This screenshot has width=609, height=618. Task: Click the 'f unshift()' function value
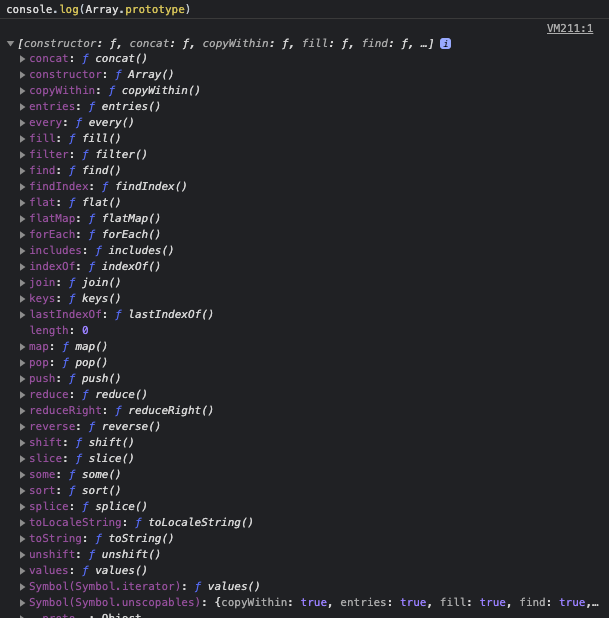point(124,555)
